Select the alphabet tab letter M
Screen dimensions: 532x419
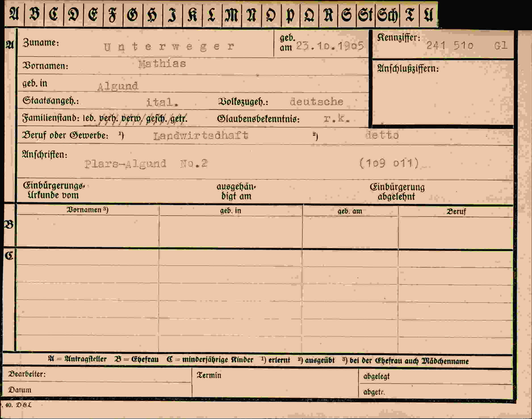tap(232, 15)
